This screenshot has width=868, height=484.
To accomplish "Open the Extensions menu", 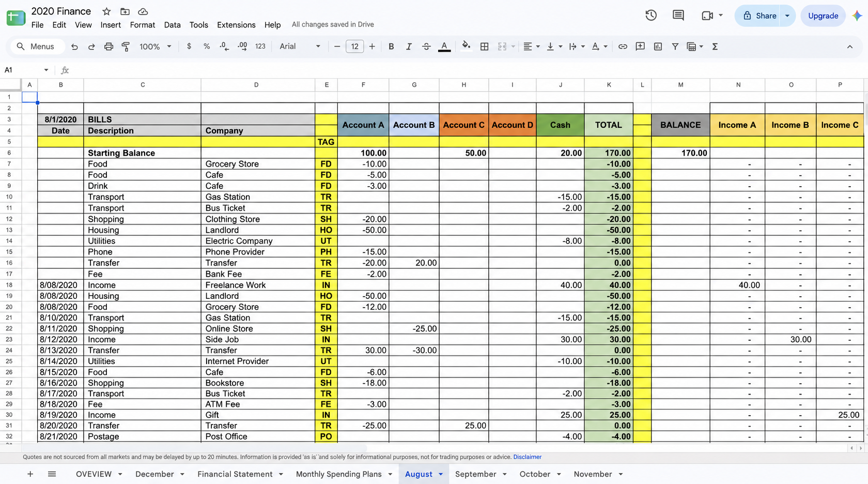I will [x=236, y=25].
